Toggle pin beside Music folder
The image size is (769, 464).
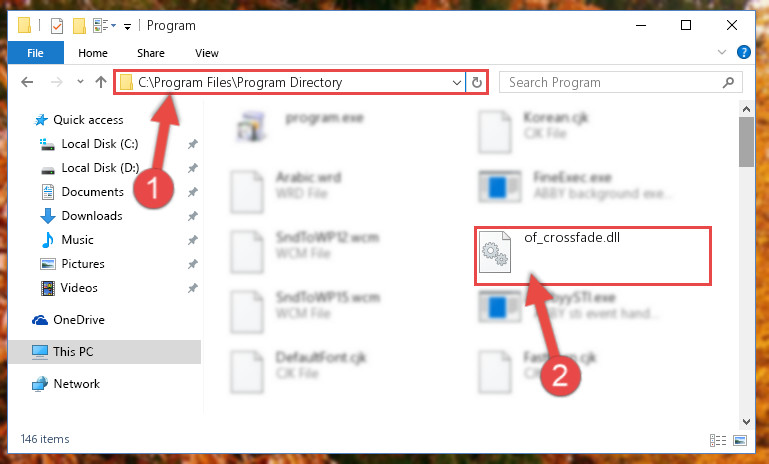point(193,240)
